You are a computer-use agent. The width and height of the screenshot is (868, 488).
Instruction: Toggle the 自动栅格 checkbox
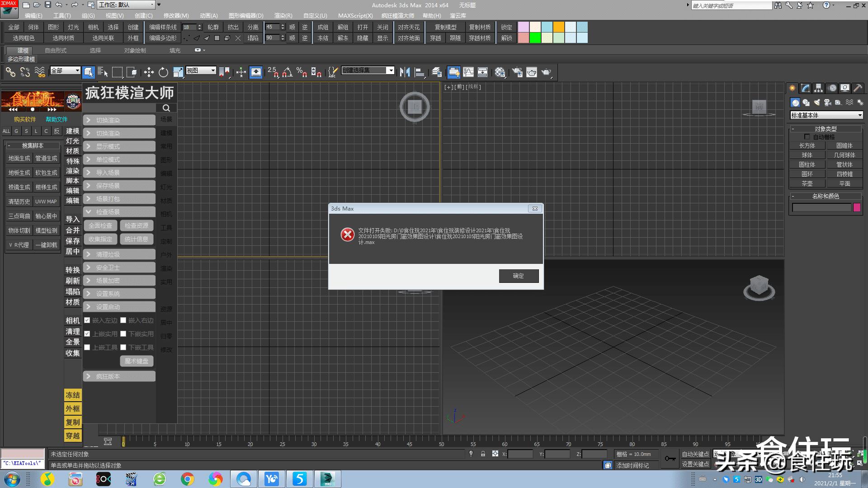click(x=807, y=137)
